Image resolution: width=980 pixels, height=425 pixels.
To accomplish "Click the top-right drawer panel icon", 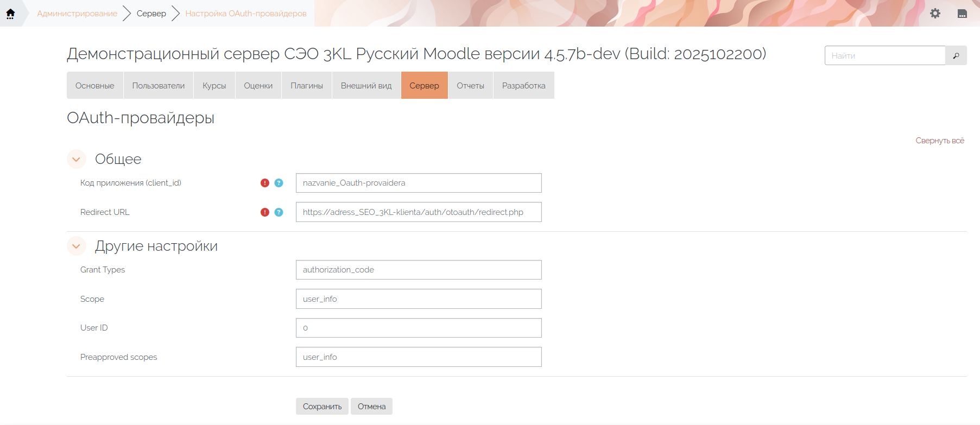I will 962,14.
